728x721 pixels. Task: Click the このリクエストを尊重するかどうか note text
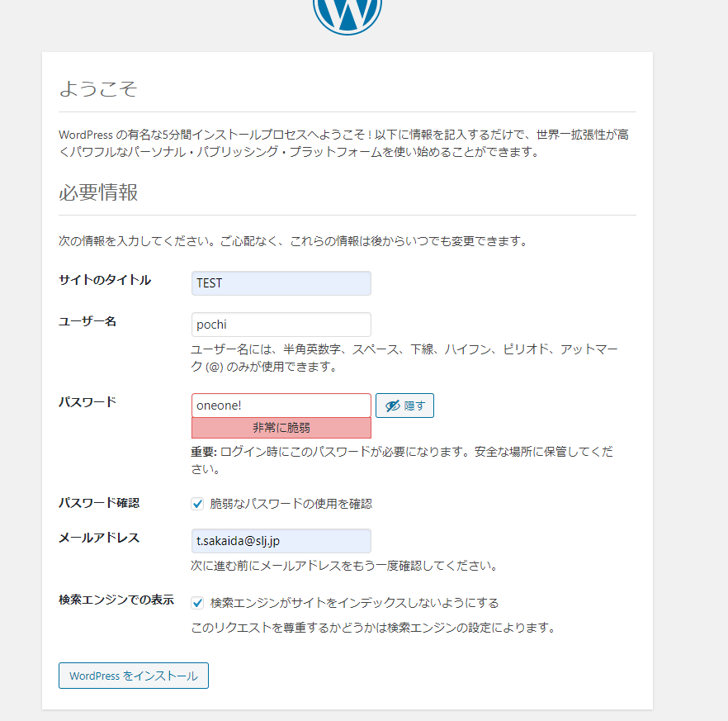373,628
